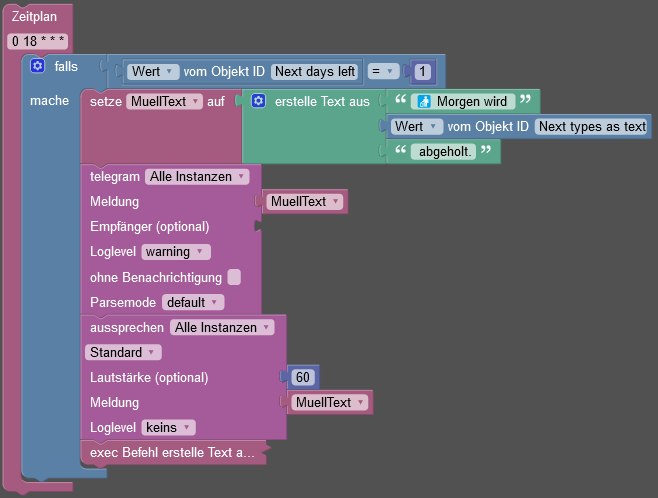Screen dimensions: 658x498
Task: Open the gear icon on erstelle Text aus
Action: (x=258, y=101)
